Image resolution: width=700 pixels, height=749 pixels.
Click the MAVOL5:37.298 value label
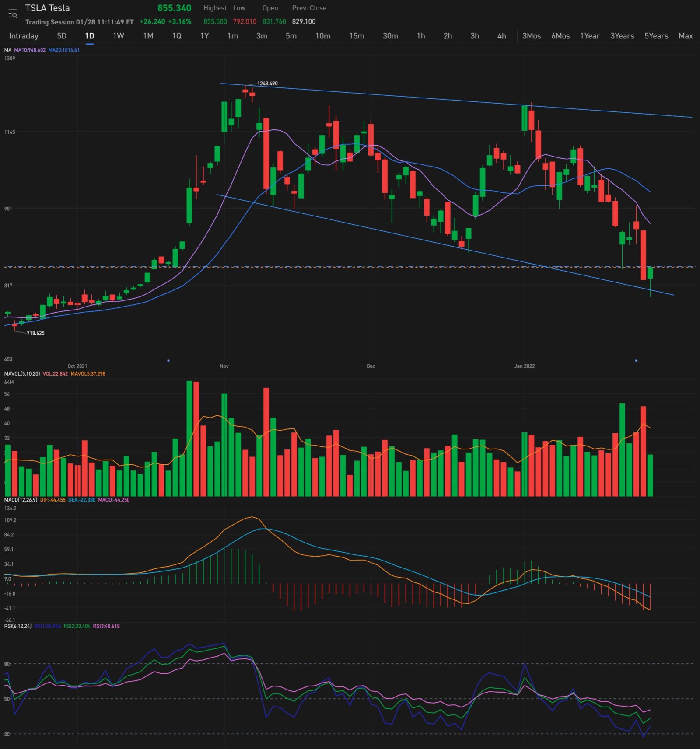88,374
